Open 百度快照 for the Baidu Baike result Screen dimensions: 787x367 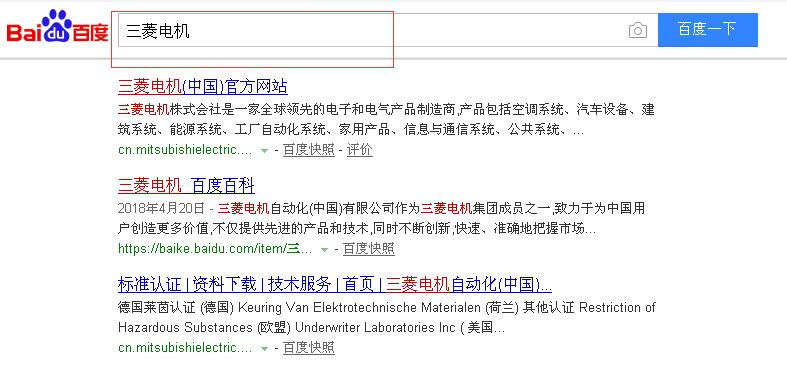pos(369,249)
